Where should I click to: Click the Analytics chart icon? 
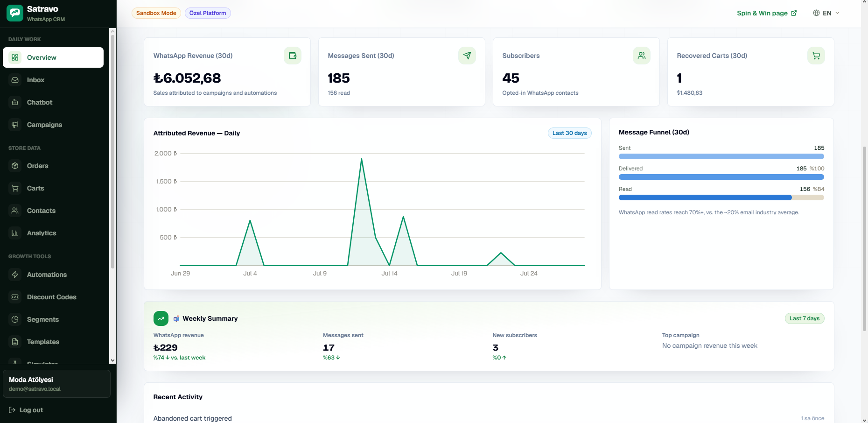point(15,233)
